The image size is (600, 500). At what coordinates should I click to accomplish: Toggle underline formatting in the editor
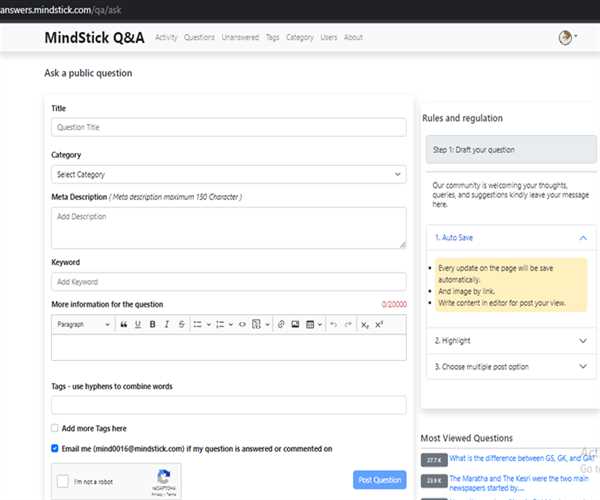point(138,324)
